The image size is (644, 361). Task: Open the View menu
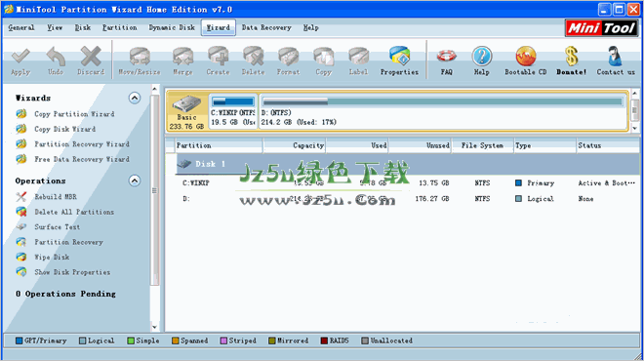(55, 27)
